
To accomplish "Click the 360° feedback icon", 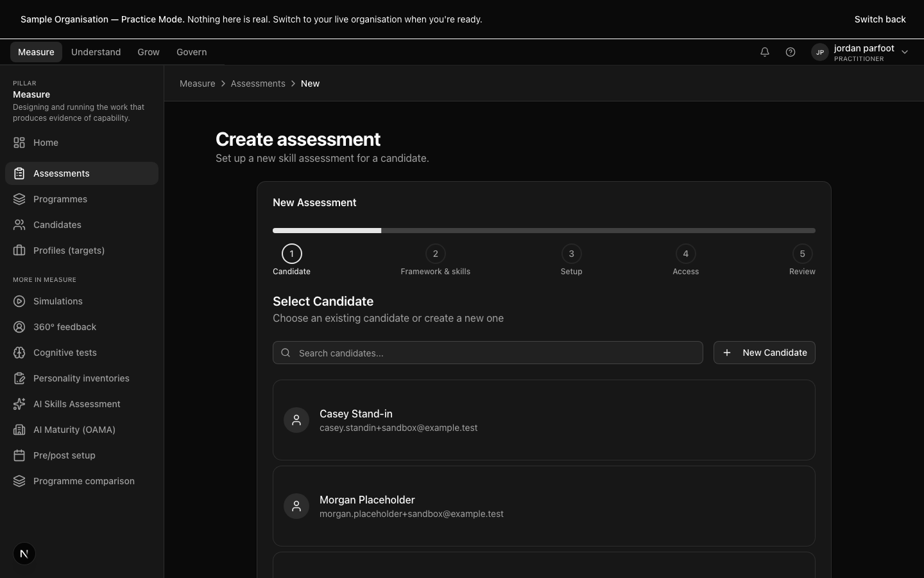I will (x=19, y=327).
